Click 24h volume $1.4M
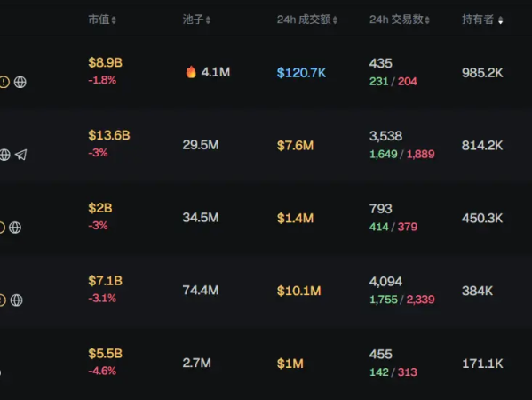The width and height of the screenshot is (532, 400). 295,218
